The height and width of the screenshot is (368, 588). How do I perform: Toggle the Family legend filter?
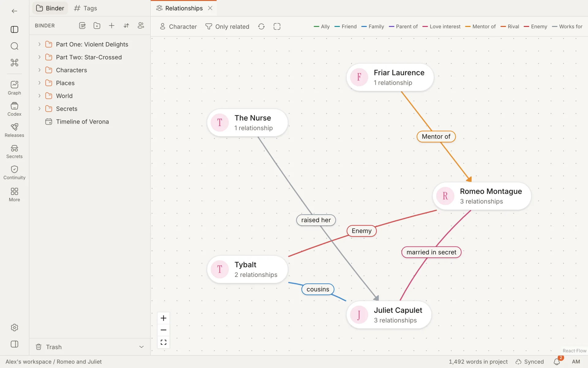[373, 27]
